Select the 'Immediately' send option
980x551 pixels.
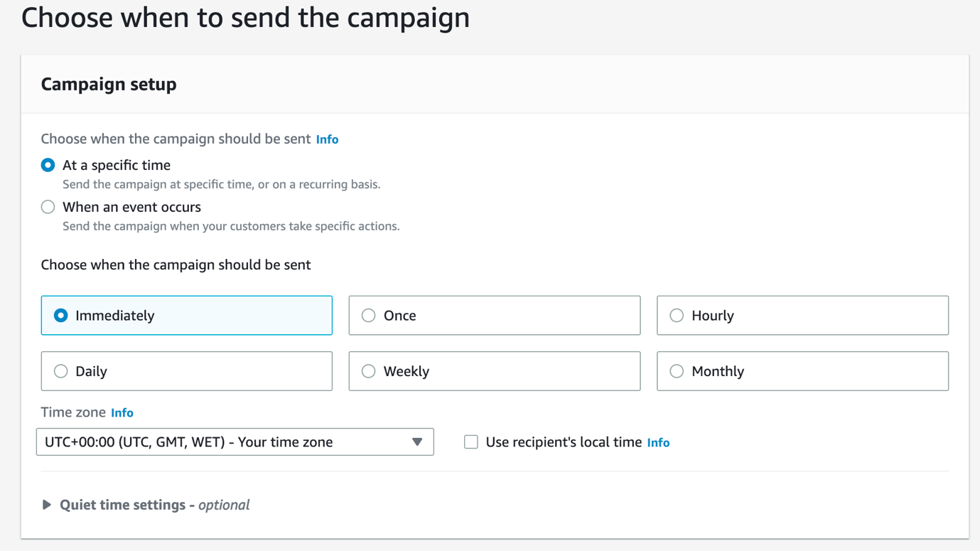tap(61, 315)
